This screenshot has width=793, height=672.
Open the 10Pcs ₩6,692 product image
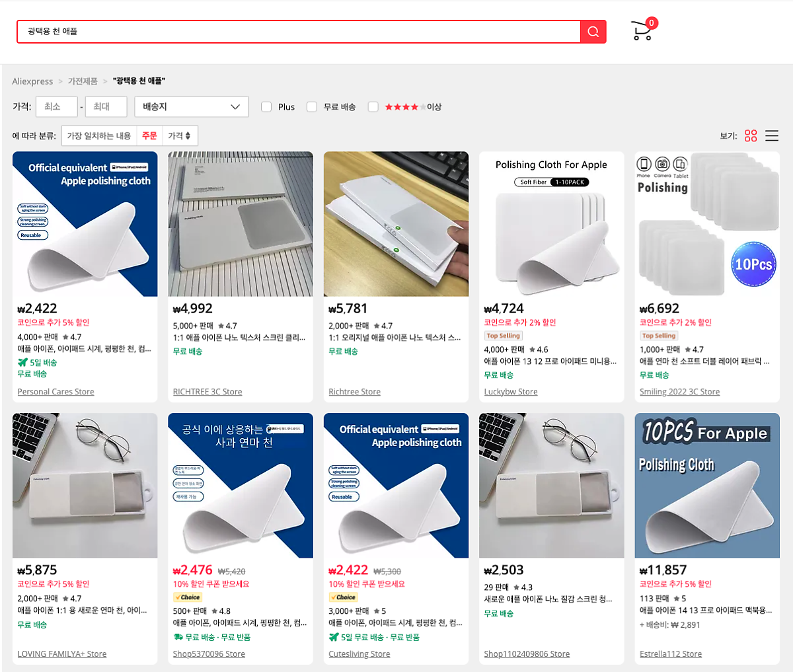click(x=707, y=224)
